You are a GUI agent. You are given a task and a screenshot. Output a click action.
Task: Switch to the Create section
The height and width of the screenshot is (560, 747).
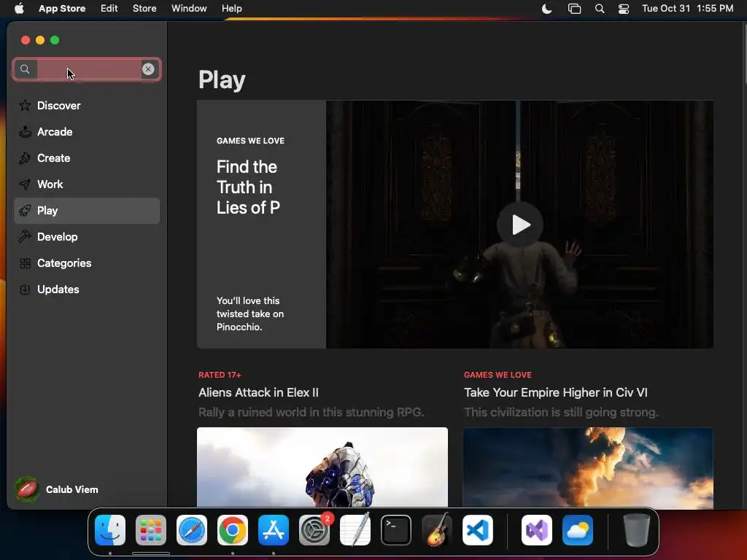87,157
